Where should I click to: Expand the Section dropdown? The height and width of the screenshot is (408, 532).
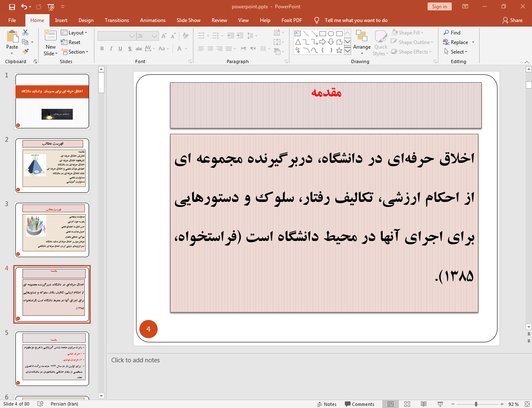point(75,52)
